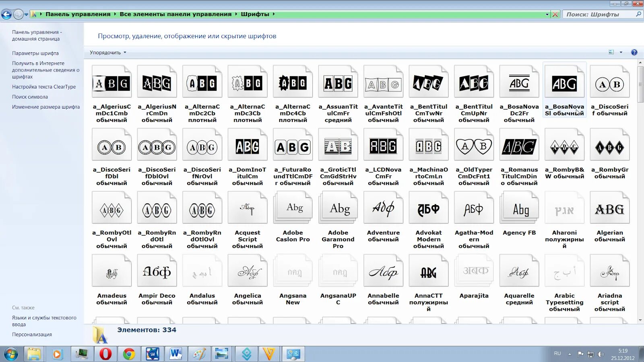Expand arrow after Шрифты breadcrumb

(x=274, y=14)
